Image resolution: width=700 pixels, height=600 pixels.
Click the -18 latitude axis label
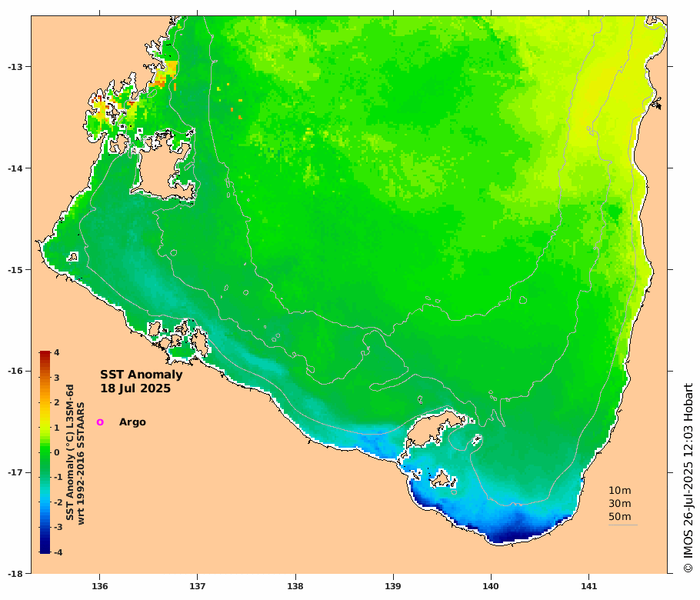15,574
